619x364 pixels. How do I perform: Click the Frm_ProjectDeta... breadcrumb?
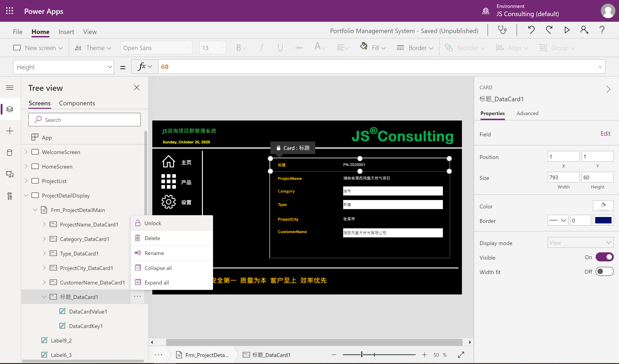[203, 355]
